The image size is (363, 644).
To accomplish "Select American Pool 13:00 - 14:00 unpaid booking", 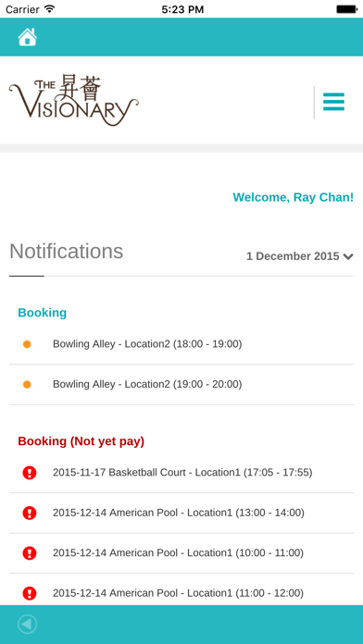I will click(181, 513).
